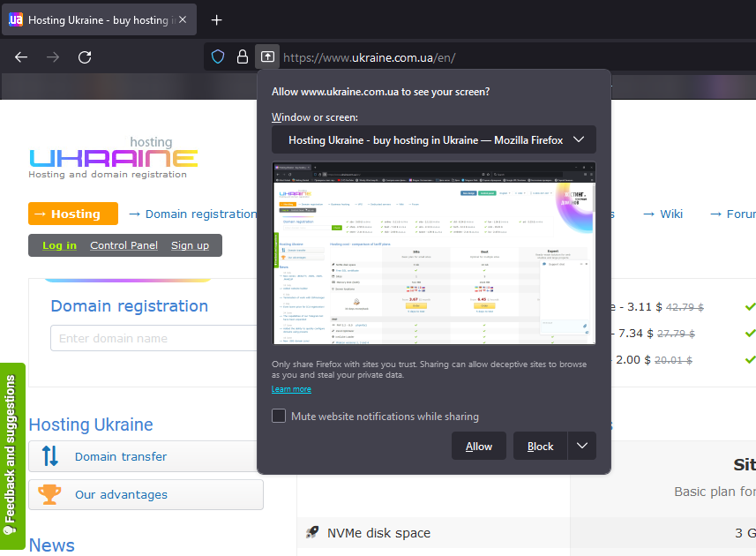Open the Window or screen dropdown
The width and height of the screenshot is (756, 556).
(433, 139)
